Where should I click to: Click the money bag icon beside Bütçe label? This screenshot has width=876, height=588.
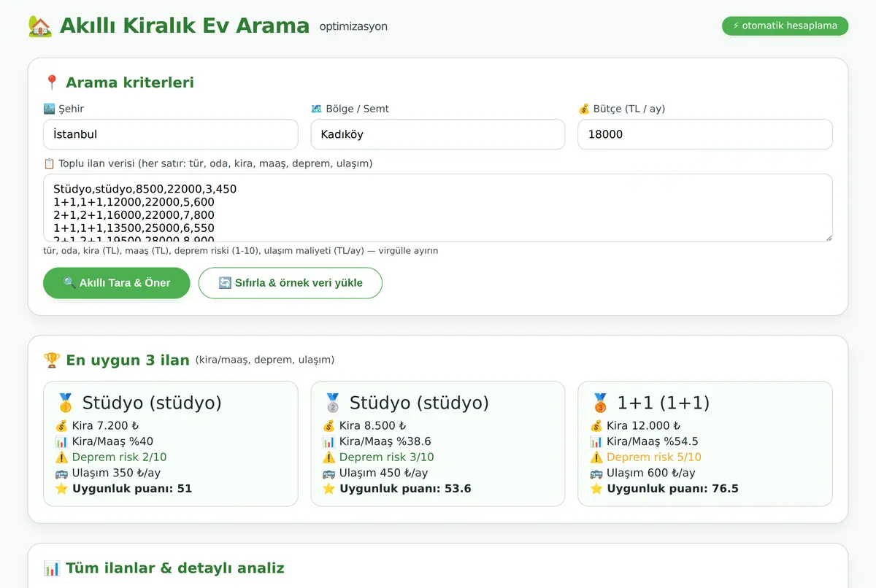tap(583, 109)
